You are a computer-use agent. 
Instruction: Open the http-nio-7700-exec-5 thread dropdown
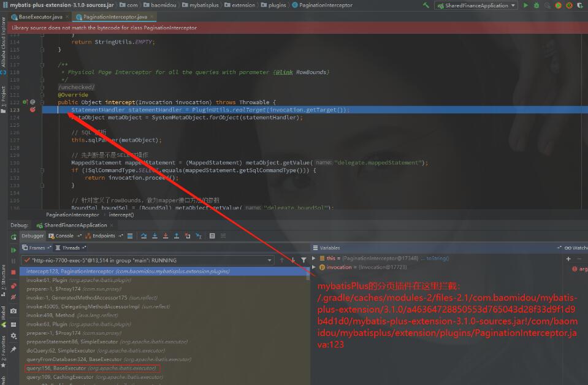147,260
